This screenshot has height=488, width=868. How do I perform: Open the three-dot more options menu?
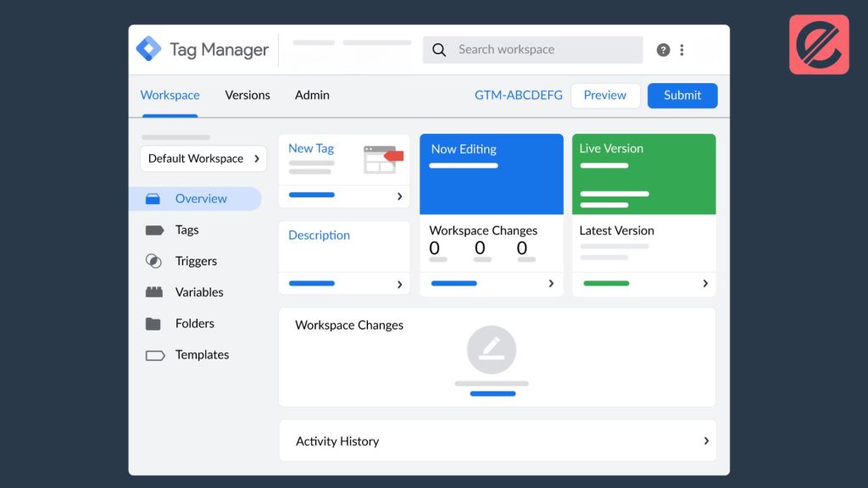682,50
